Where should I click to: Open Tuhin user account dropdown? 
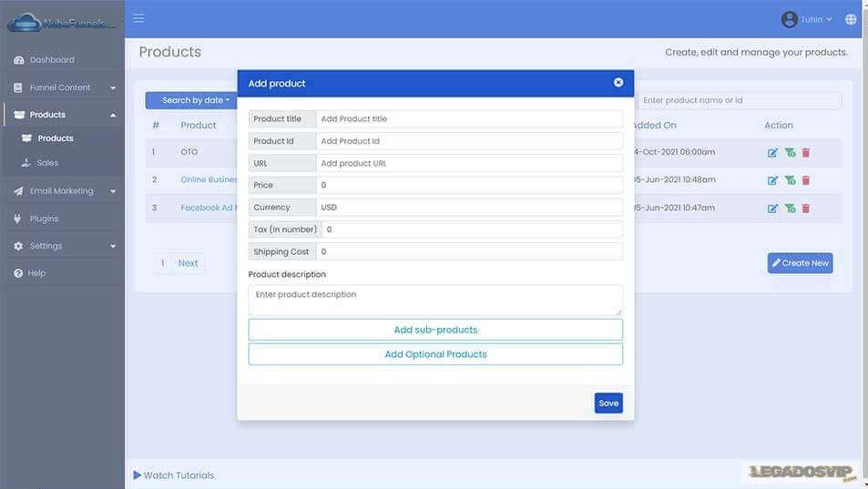pyautogui.click(x=807, y=19)
